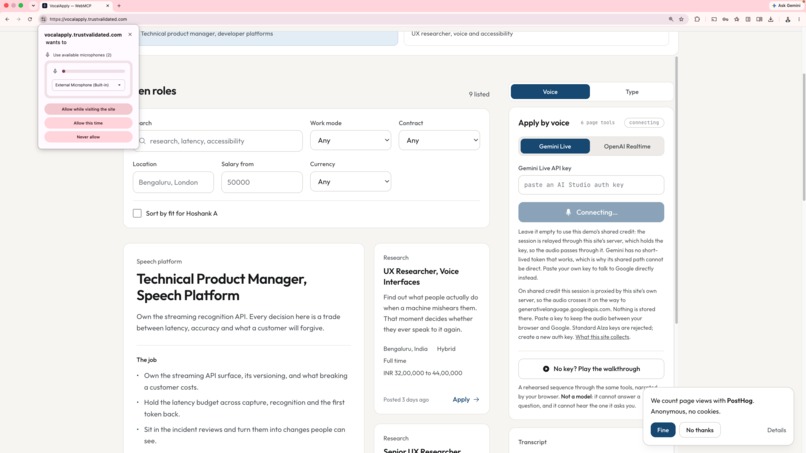Click the cast media icon in toolbar

pyautogui.click(x=714, y=19)
